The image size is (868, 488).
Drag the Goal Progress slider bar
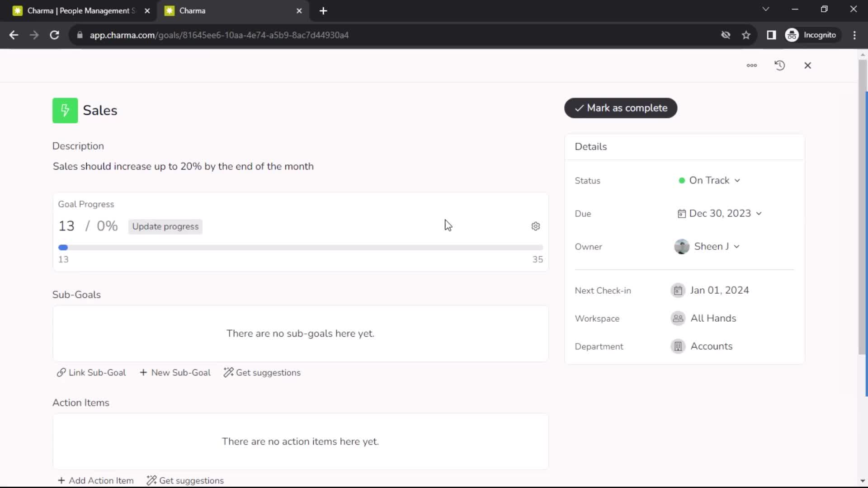(63, 247)
